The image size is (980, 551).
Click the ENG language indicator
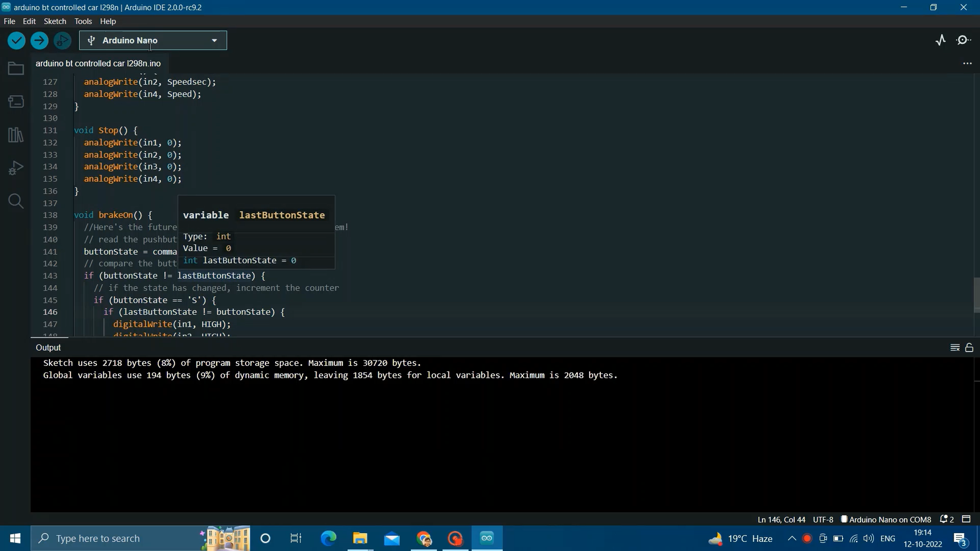888,538
